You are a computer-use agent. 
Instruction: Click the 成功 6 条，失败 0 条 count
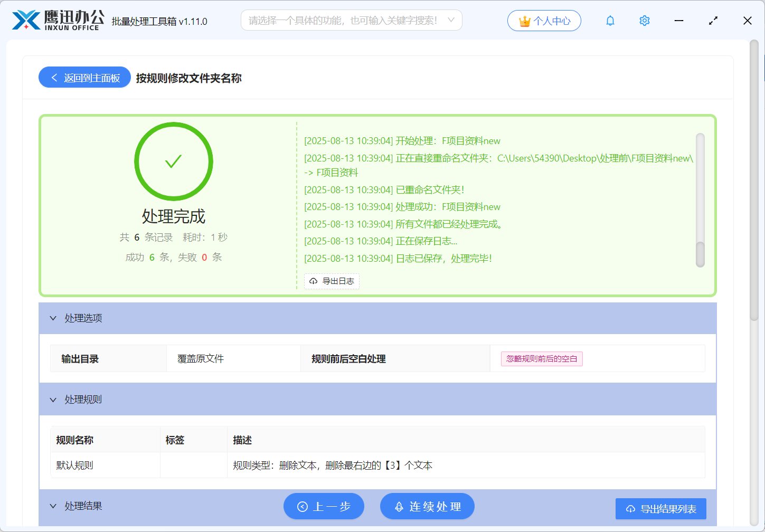click(174, 258)
